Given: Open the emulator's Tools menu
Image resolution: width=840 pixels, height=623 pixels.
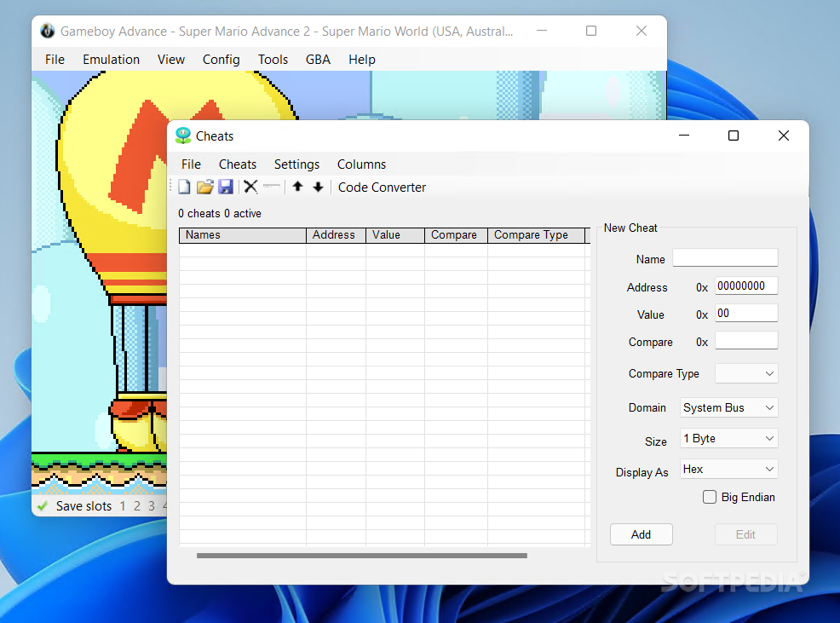Looking at the screenshot, I should 273,60.
